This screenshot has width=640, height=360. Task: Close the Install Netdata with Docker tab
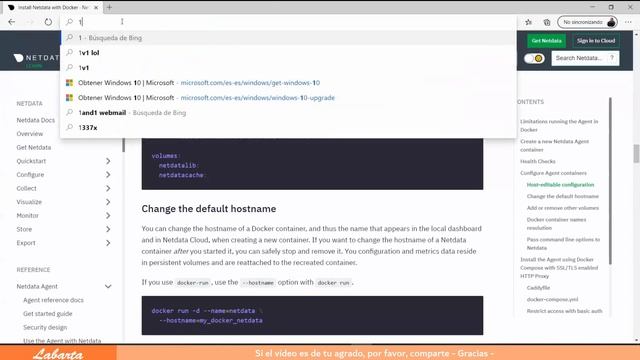(96, 7)
